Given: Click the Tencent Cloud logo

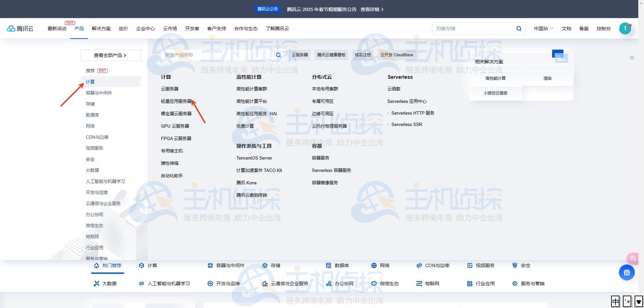Looking at the screenshot, I should pyautogui.click(x=20, y=28).
